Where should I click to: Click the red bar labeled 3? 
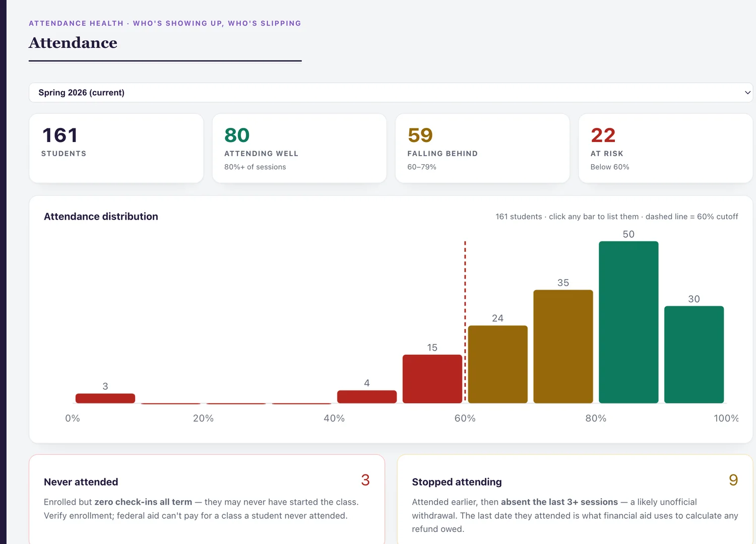tap(105, 398)
